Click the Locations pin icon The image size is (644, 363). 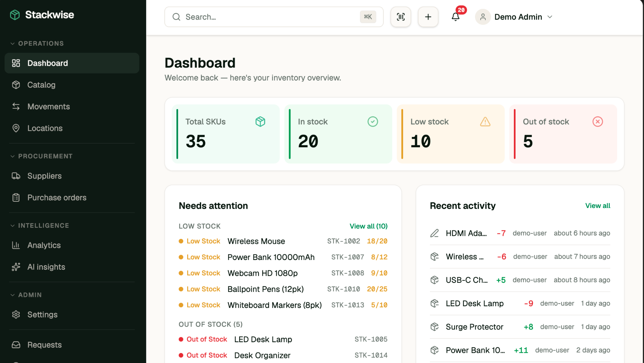pos(16,128)
